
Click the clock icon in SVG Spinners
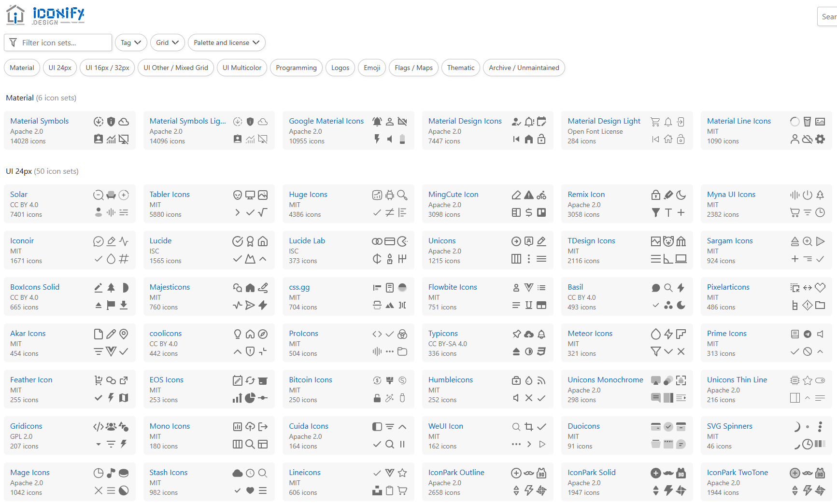808,444
